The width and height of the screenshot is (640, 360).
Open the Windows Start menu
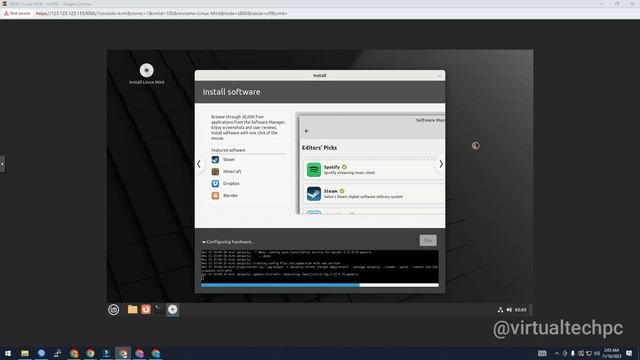[8, 353]
